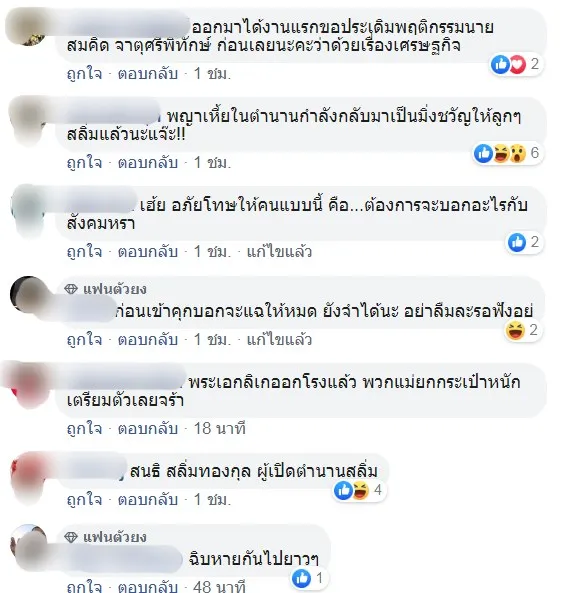
Task: Click แก้ไขแล้ว on ก่อนเข้าคุก comment
Action: (279, 340)
